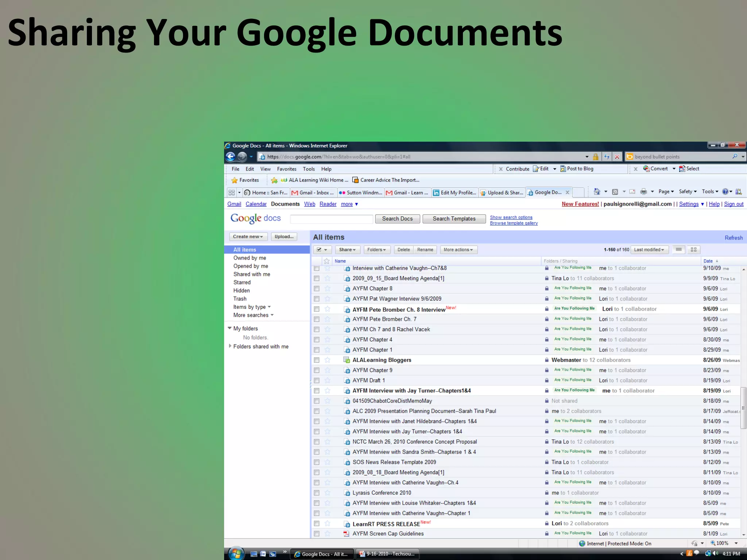
Task: Click the Read Mail icon
Action: (x=632, y=192)
